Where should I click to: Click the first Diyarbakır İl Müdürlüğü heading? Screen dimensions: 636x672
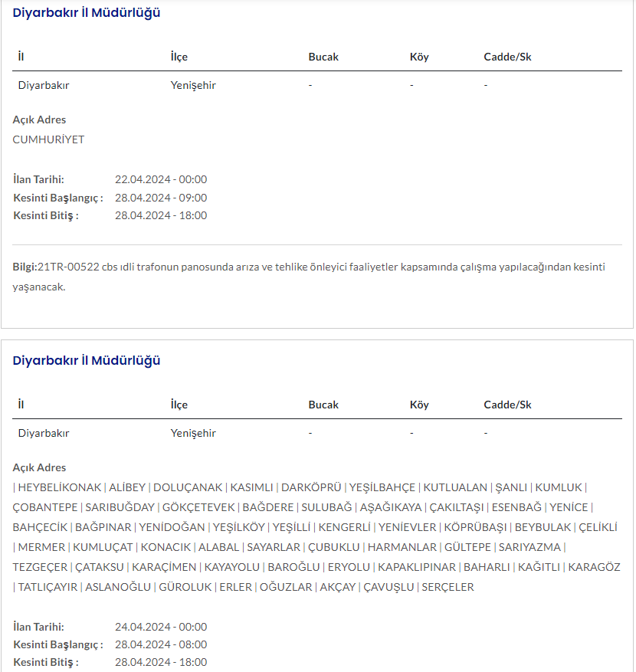(x=87, y=13)
